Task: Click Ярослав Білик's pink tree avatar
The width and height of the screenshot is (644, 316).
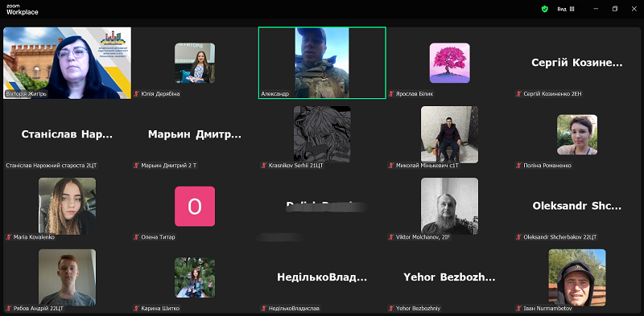Action: click(450, 63)
